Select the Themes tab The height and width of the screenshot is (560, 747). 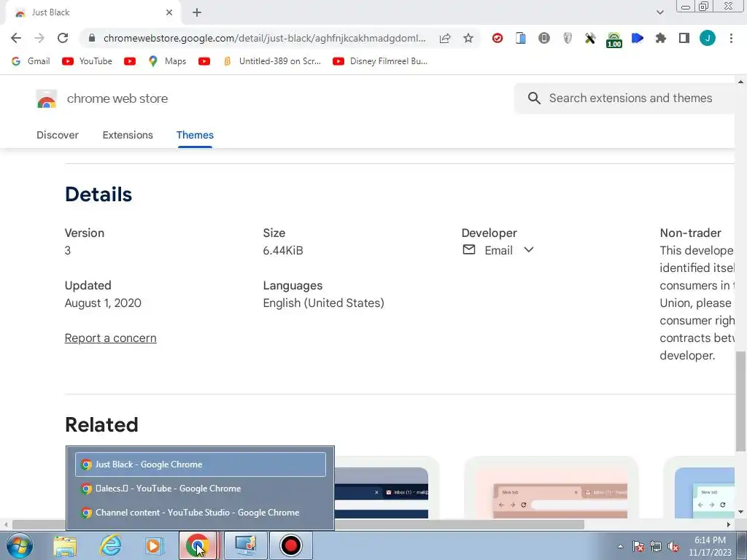point(195,135)
